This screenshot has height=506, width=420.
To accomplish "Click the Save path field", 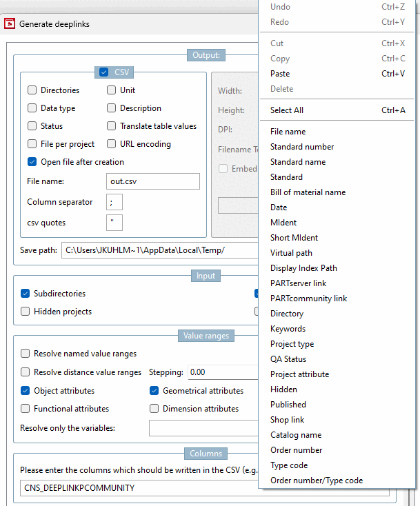I will click(x=160, y=250).
